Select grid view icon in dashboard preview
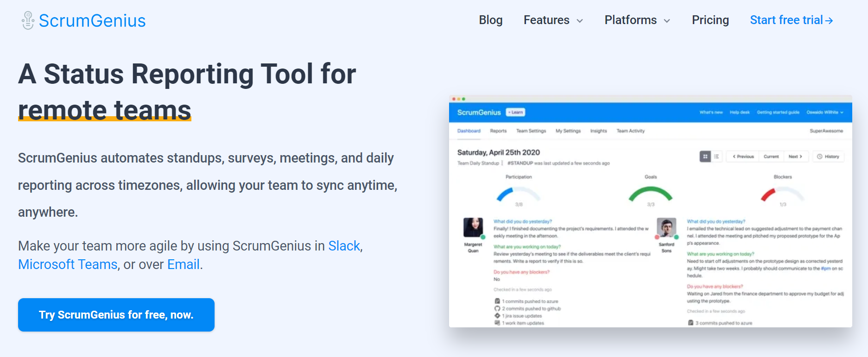Viewport: 868px width, 357px height. 705,157
